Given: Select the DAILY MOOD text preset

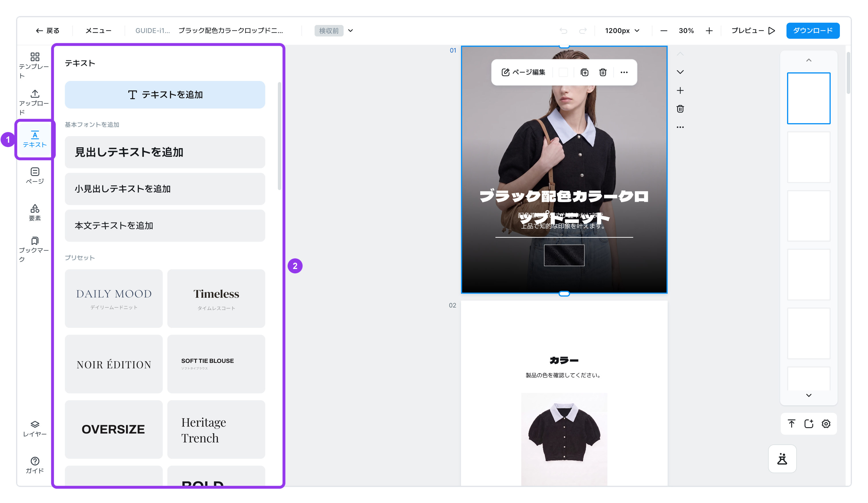Looking at the screenshot, I should coord(114,298).
